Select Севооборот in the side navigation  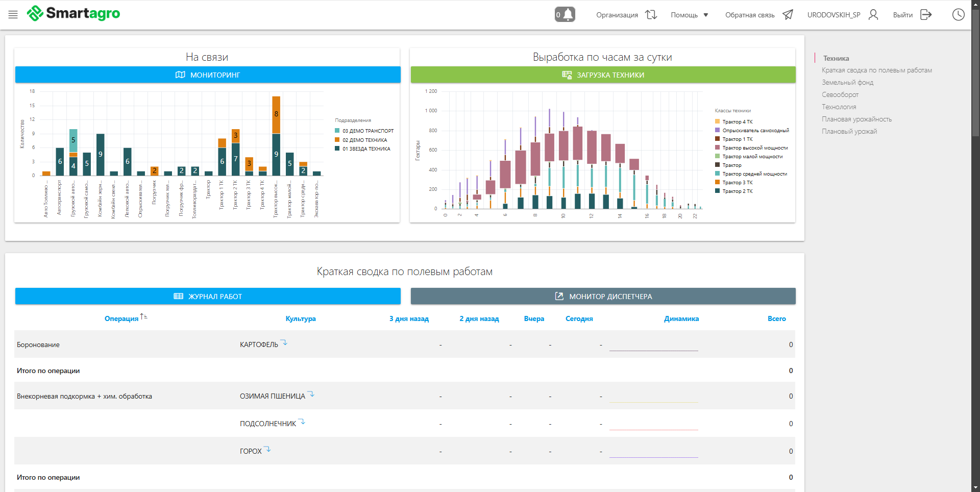click(x=840, y=95)
